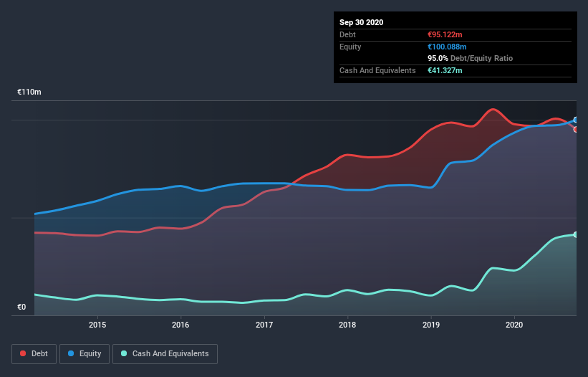Select the 2015 label on the x-axis

(97, 325)
